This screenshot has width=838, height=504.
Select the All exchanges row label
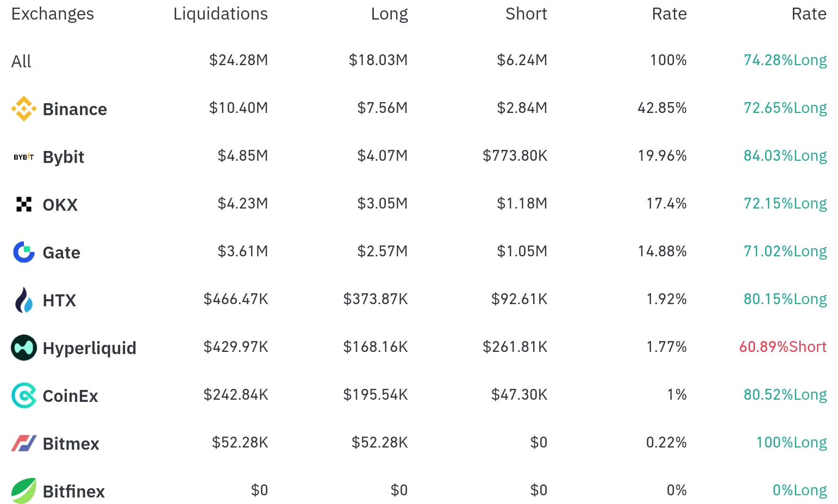coord(21,61)
